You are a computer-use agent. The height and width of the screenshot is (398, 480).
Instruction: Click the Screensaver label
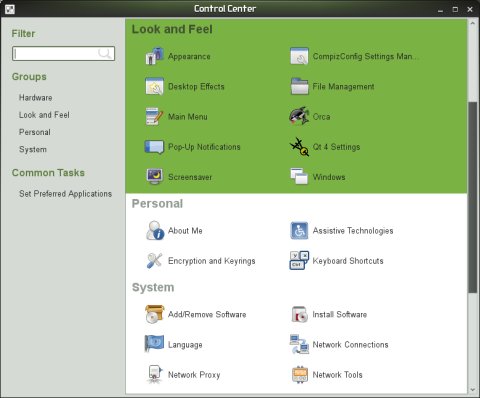click(x=190, y=177)
